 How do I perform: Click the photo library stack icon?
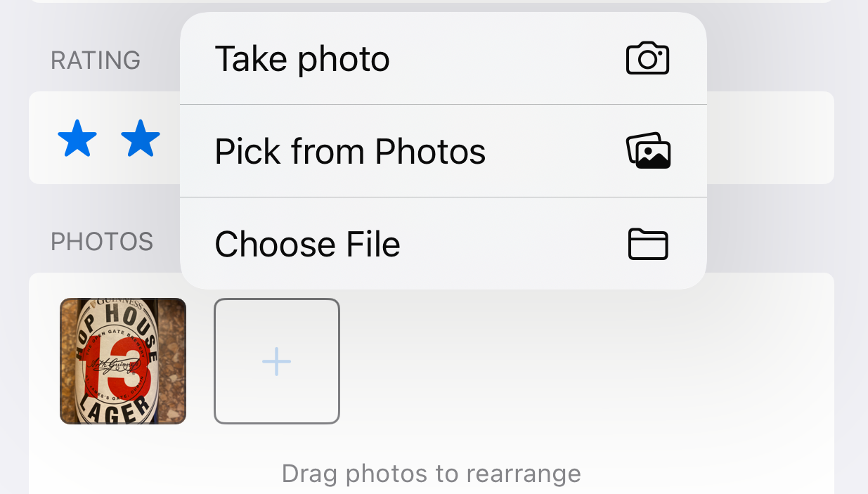(x=648, y=151)
